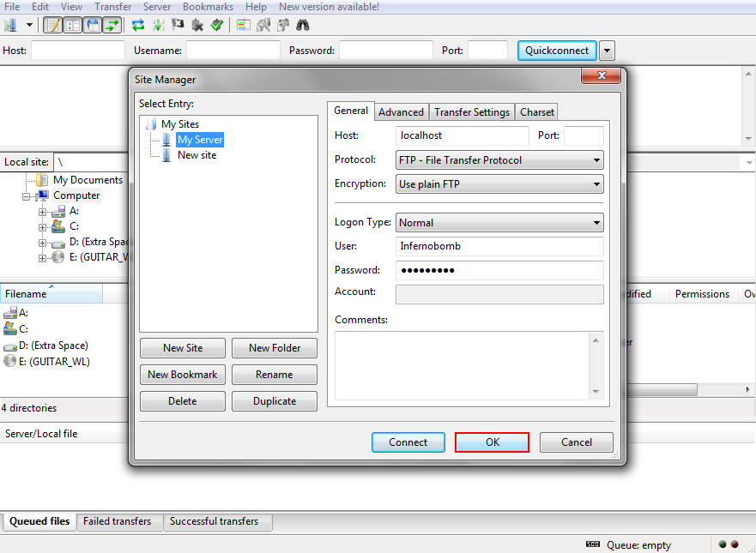756x553 pixels.
Task: Open the filename filters icon
Action: pyautogui.click(x=244, y=25)
